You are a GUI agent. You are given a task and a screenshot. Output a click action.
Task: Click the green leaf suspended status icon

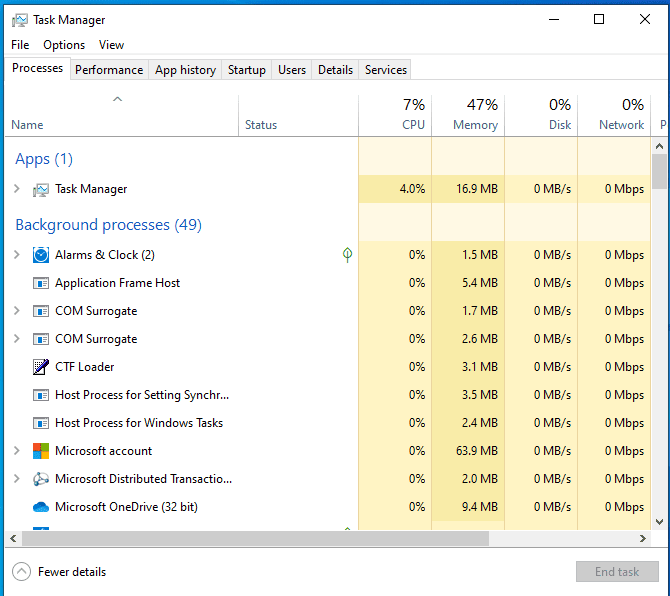coord(347,255)
